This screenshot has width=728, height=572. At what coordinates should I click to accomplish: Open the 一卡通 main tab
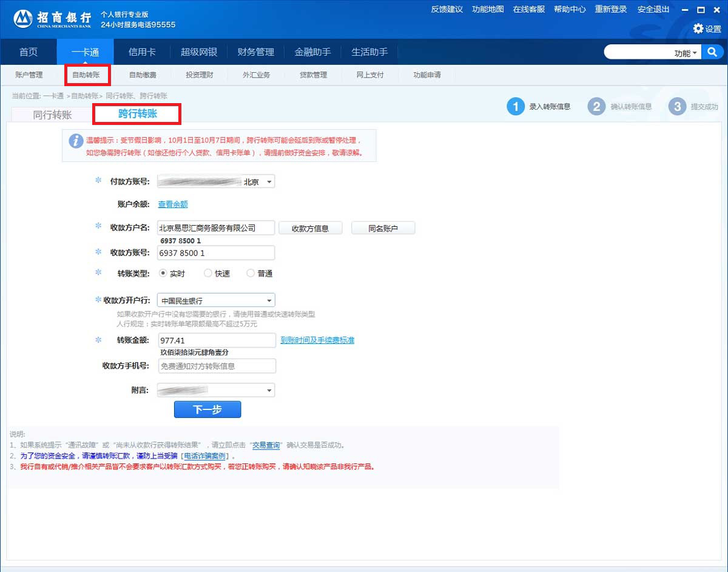tap(85, 52)
